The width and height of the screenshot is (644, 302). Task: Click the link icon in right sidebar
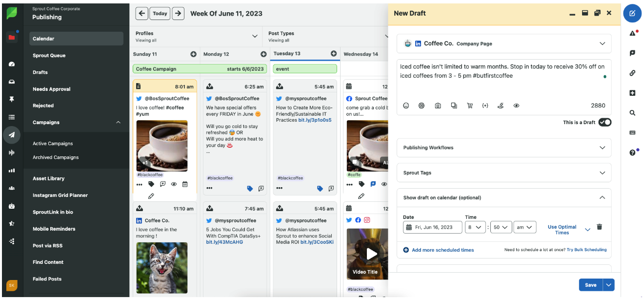click(x=632, y=73)
